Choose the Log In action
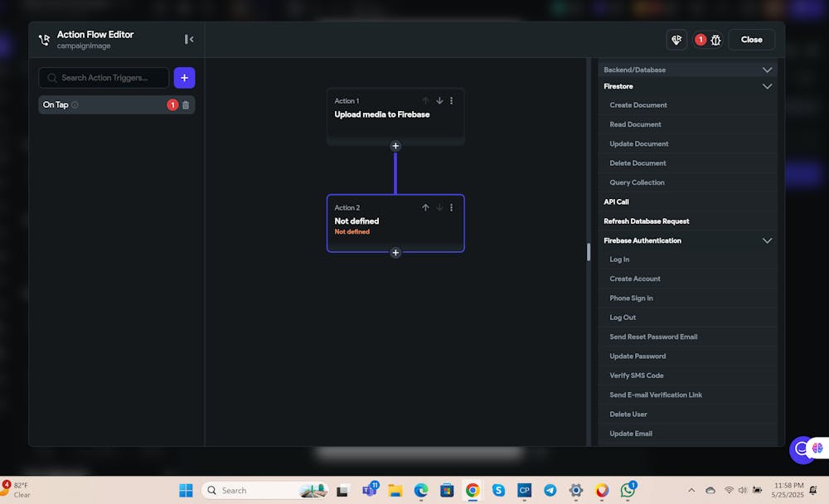Viewport: 829px width, 504px height. pyautogui.click(x=688, y=259)
